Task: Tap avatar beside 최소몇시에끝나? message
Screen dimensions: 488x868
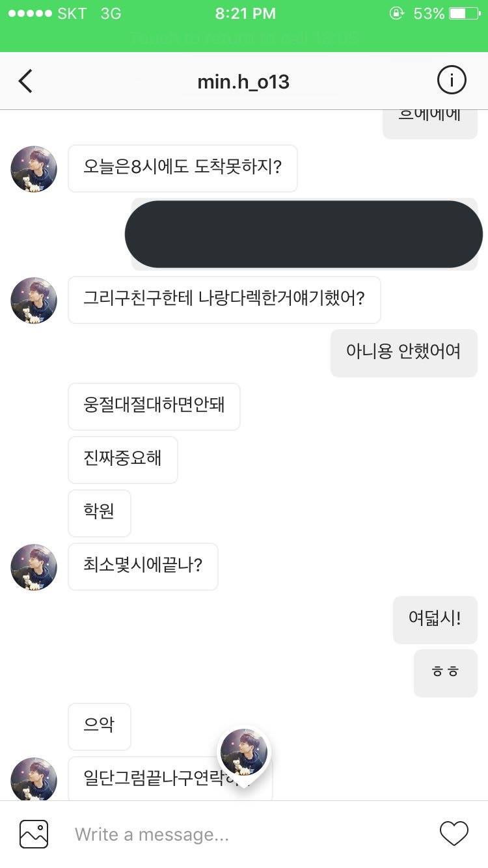Action: 34,567
